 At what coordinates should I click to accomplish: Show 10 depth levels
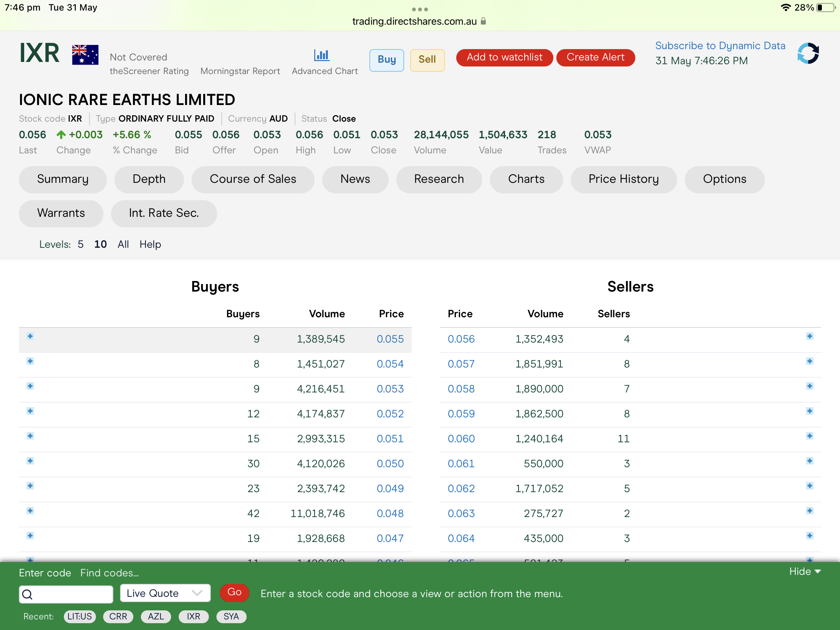pyautogui.click(x=100, y=244)
